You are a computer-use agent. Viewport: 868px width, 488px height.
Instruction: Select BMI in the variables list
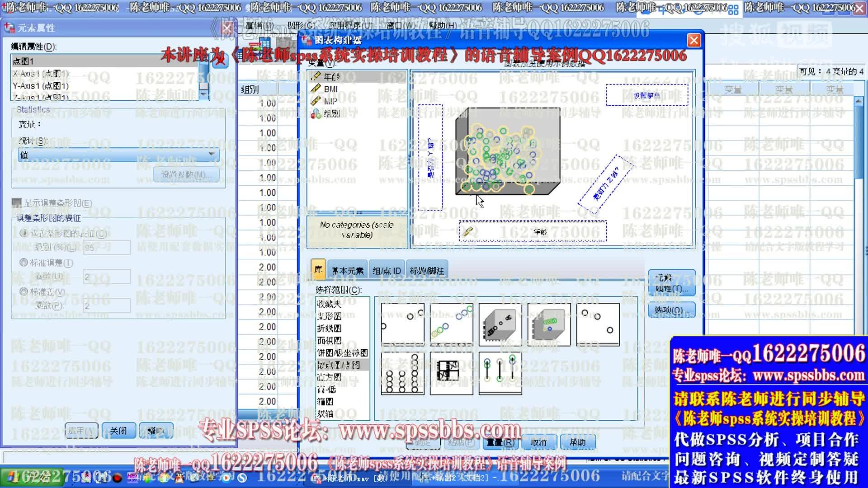click(330, 89)
